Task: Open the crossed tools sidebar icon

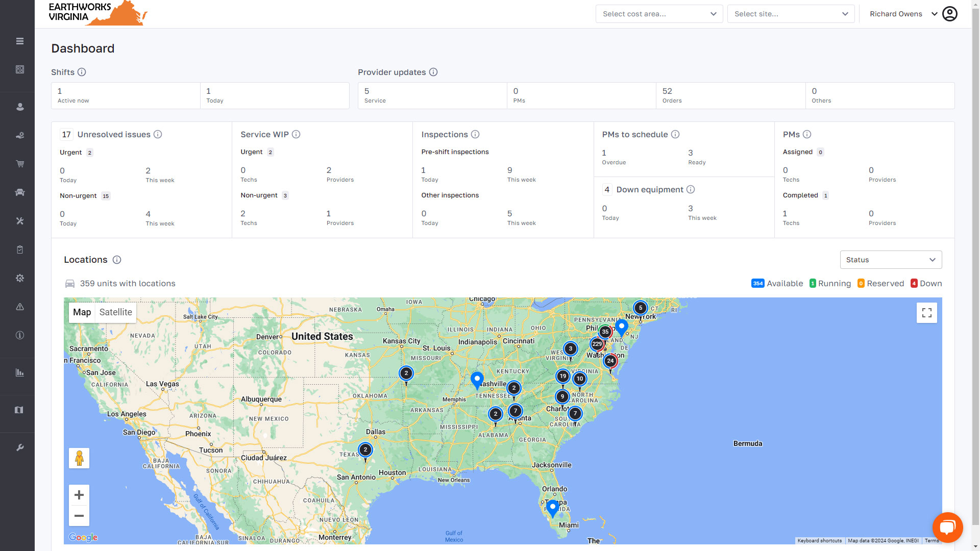Action: click(20, 221)
